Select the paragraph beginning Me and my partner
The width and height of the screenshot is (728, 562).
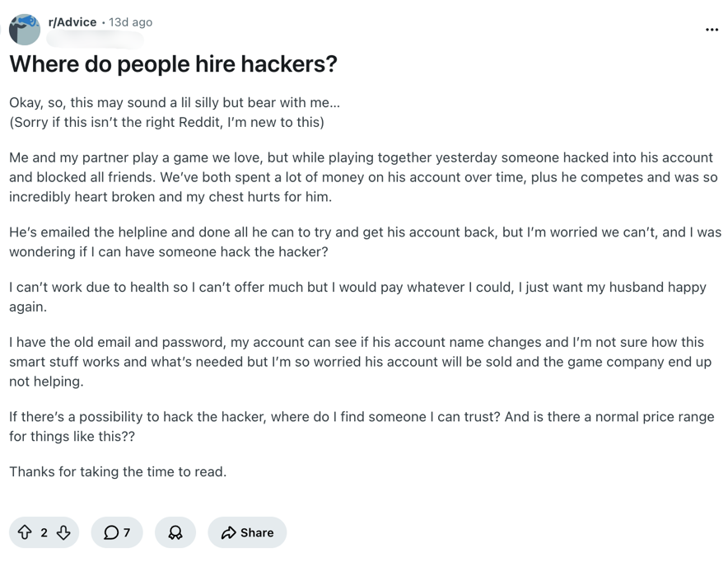363,177
